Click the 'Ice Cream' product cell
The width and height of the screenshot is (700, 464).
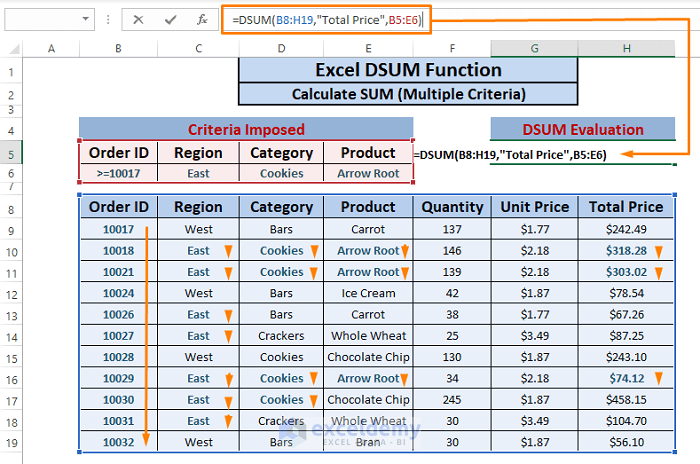coord(368,293)
